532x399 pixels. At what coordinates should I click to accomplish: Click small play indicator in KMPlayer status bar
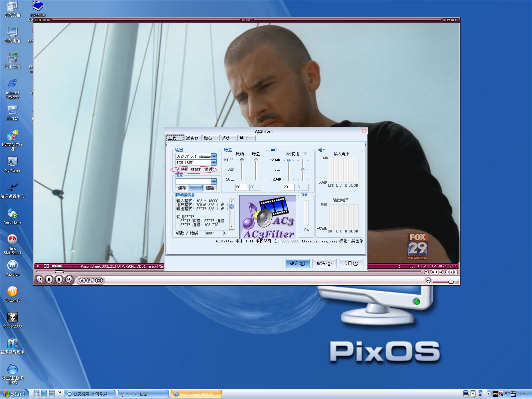[38, 266]
